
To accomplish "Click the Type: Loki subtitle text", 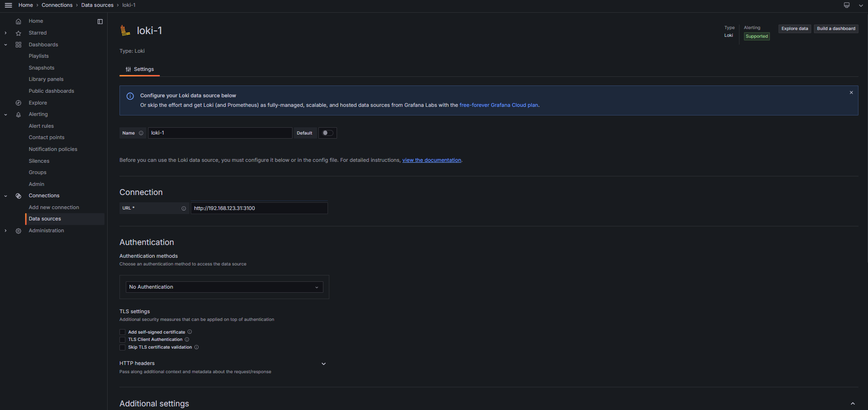I will click(132, 51).
